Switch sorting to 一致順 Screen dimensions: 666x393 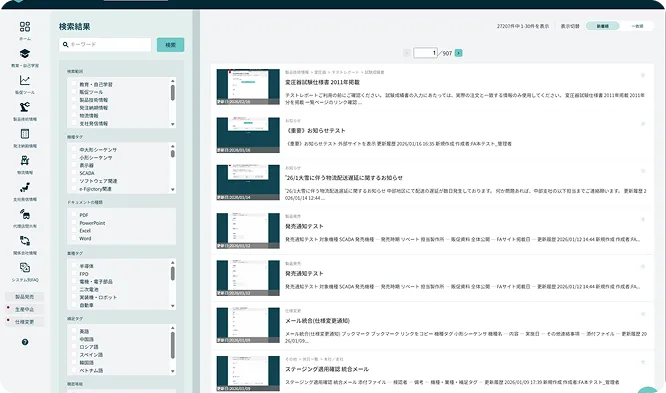pyautogui.click(x=636, y=26)
